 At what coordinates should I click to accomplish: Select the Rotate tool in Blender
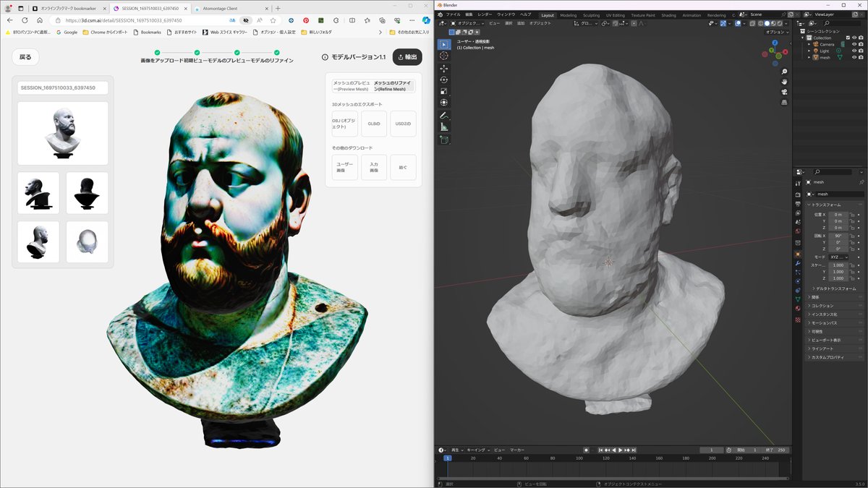[x=444, y=80]
